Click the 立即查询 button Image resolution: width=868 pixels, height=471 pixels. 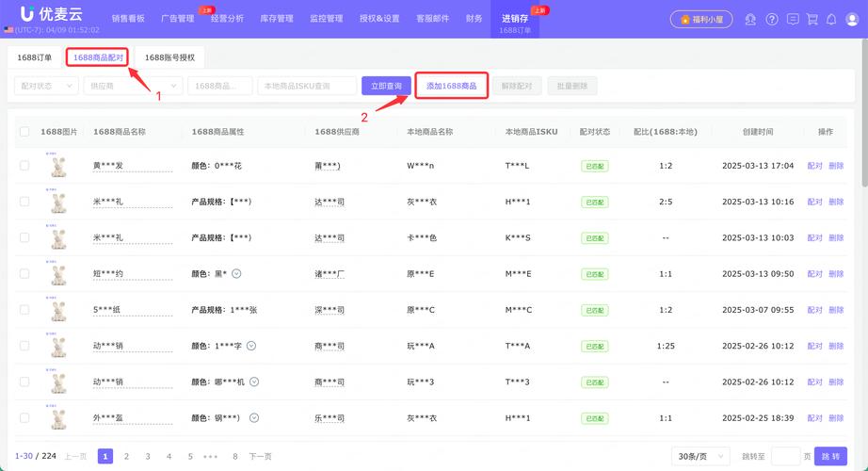[386, 86]
